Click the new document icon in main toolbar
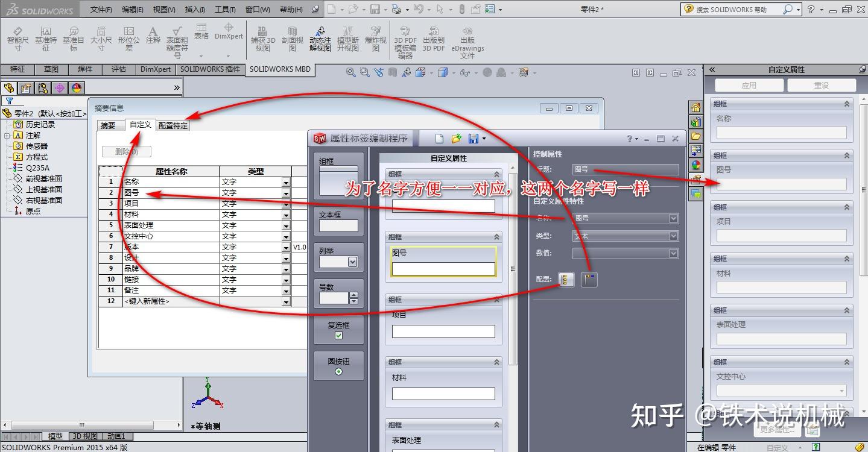The image size is (868, 452). pos(331,9)
